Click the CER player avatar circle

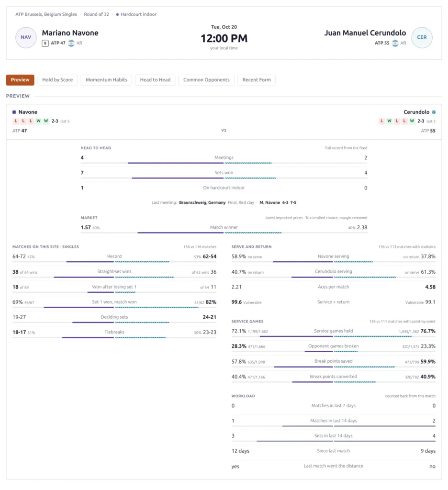click(422, 37)
